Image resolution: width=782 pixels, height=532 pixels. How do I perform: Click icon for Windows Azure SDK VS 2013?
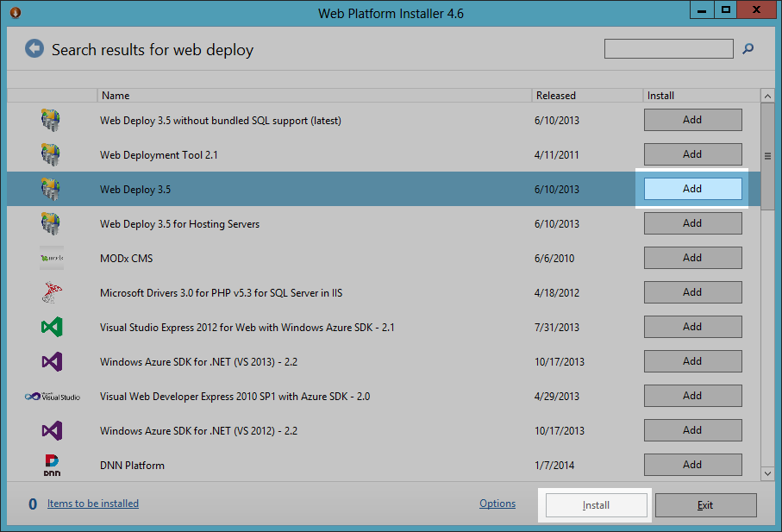52,361
